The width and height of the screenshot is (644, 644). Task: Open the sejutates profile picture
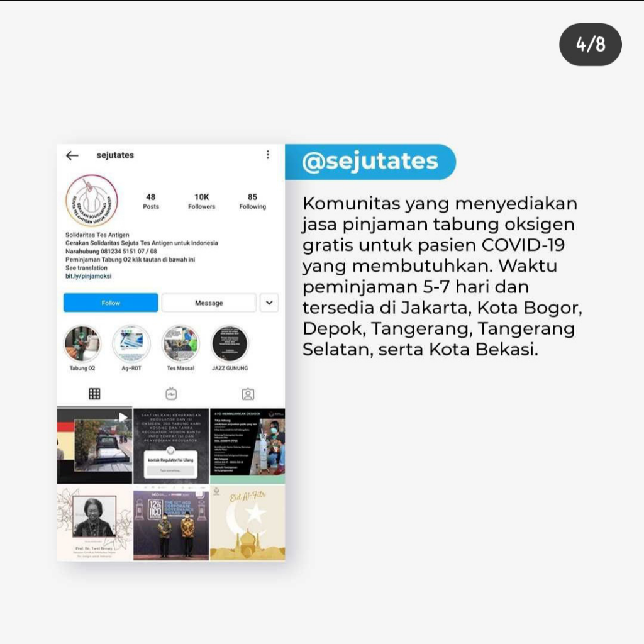[x=92, y=201]
